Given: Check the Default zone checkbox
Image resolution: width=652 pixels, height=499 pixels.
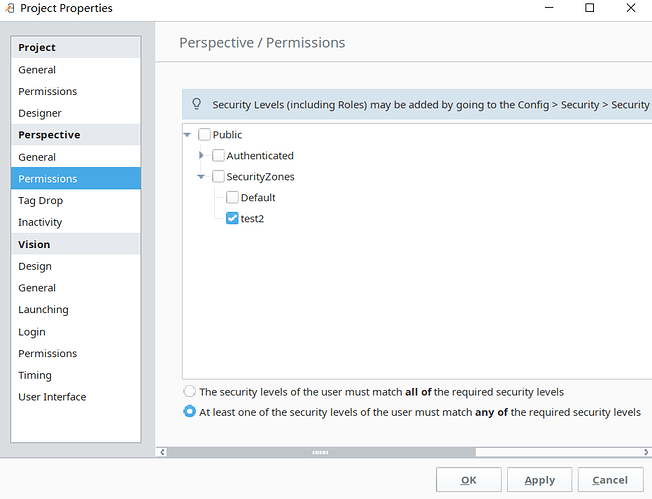Looking at the screenshot, I should coord(232,198).
